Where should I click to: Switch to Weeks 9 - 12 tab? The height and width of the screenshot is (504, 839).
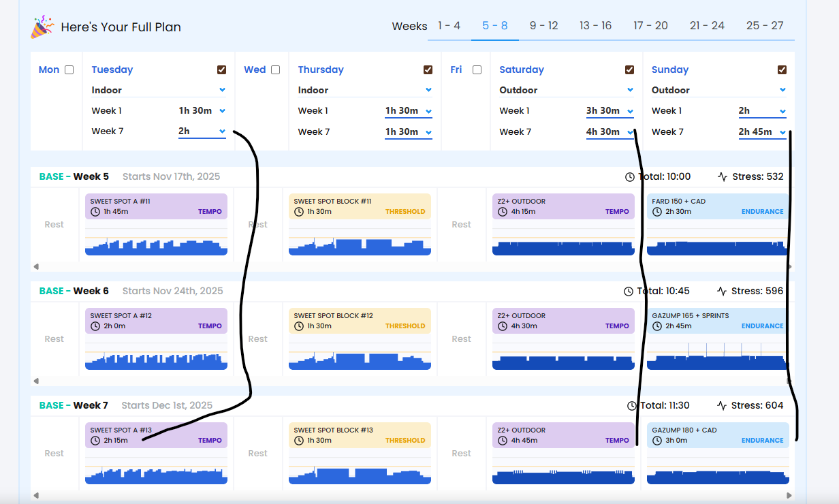click(543, 26)
